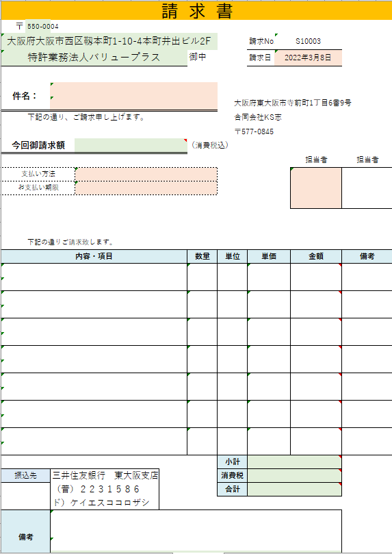The width and height of the screenshot is (392, 554).
Task: Select the recipient address cell 大阪府大阪市西区
Action: click(x=109, y=42)
